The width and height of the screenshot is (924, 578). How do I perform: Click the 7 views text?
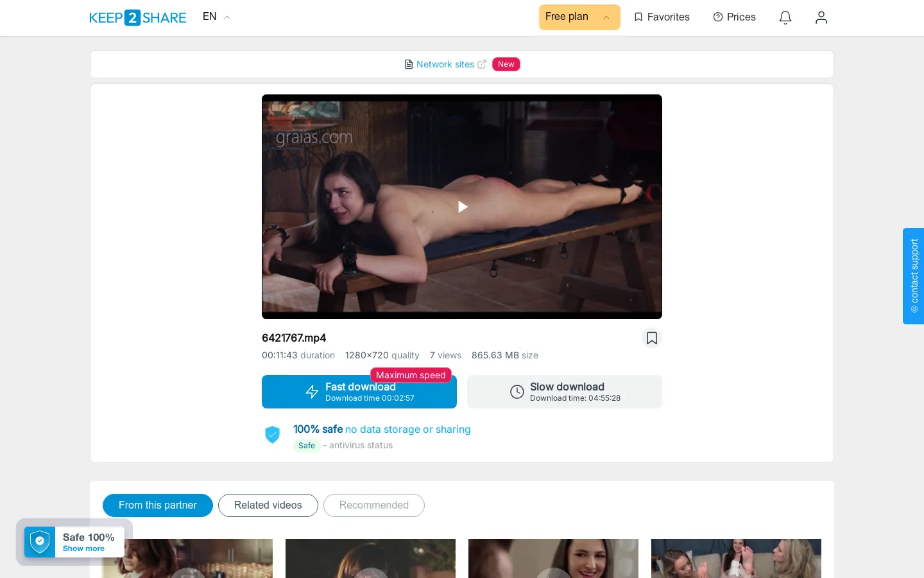pyautogui.click(x=445, y=355)
